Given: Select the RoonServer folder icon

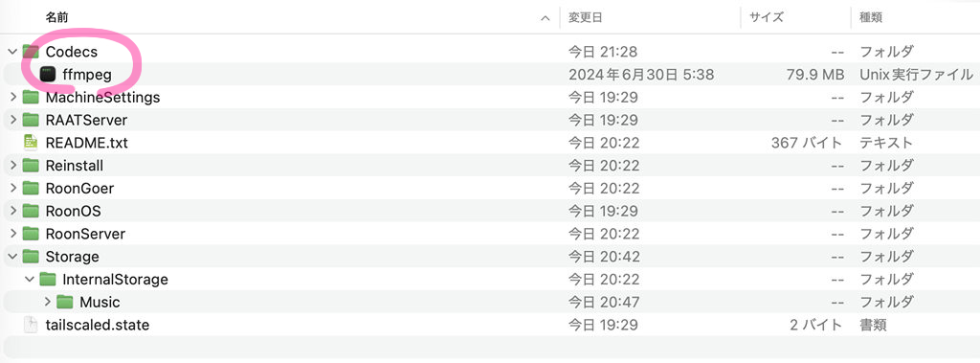Looking at the screenshot, I should click(x=31, y=234).
